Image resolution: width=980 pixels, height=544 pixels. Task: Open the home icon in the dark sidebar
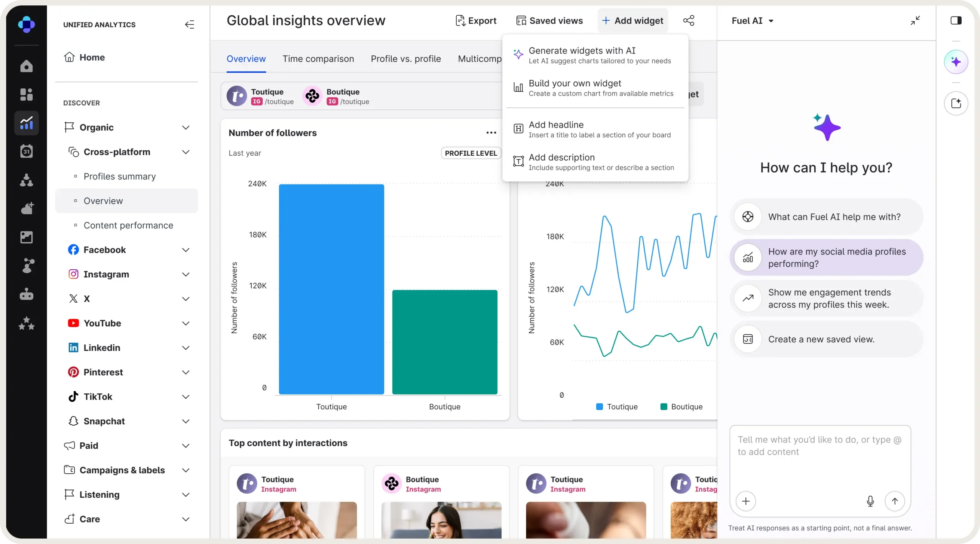click(x=26, y=66)
